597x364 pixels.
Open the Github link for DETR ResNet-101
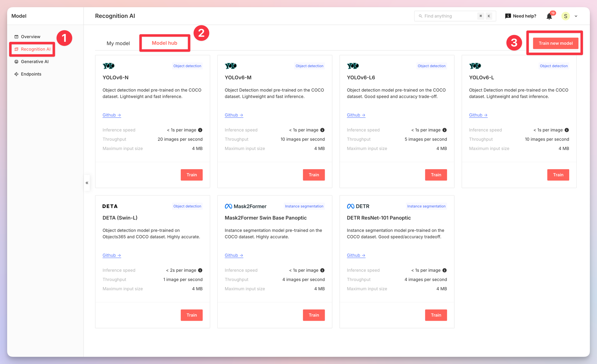coord(356,255)
